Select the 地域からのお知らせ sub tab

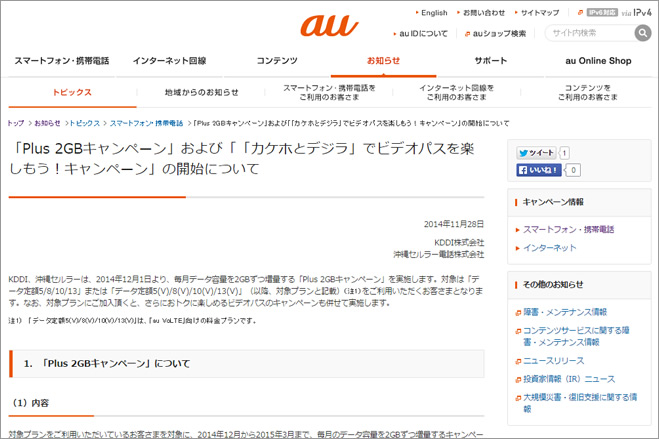(x=201, y=92)
